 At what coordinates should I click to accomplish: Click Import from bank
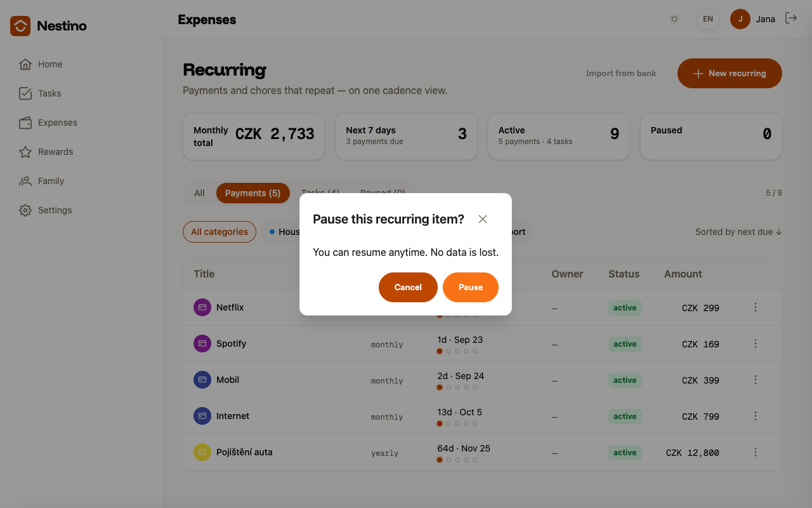[621, 74]
